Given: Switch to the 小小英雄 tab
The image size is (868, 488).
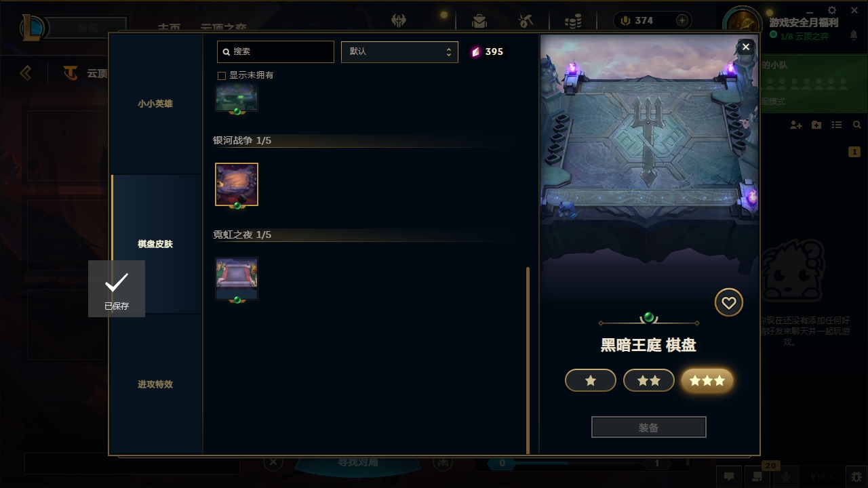Looking at the screenshot, I should click(x=156, y=104).
